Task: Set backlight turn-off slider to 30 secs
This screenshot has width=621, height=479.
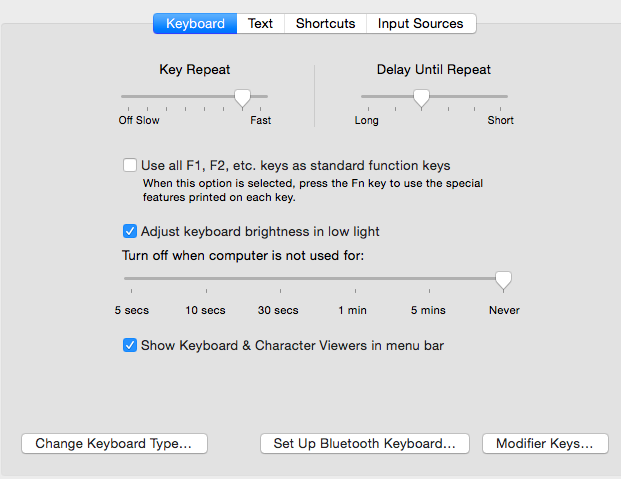Action: [279, 280]
